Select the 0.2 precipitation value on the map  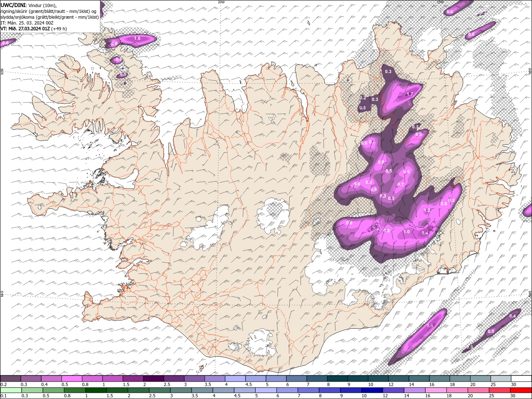[x=363, y=98]
